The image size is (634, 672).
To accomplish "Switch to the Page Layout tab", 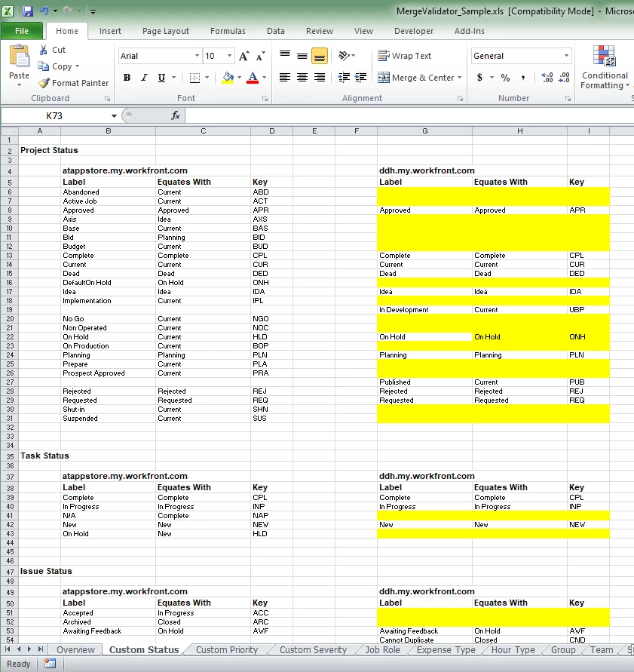I will pyautogui.click(x=166, y=31).
